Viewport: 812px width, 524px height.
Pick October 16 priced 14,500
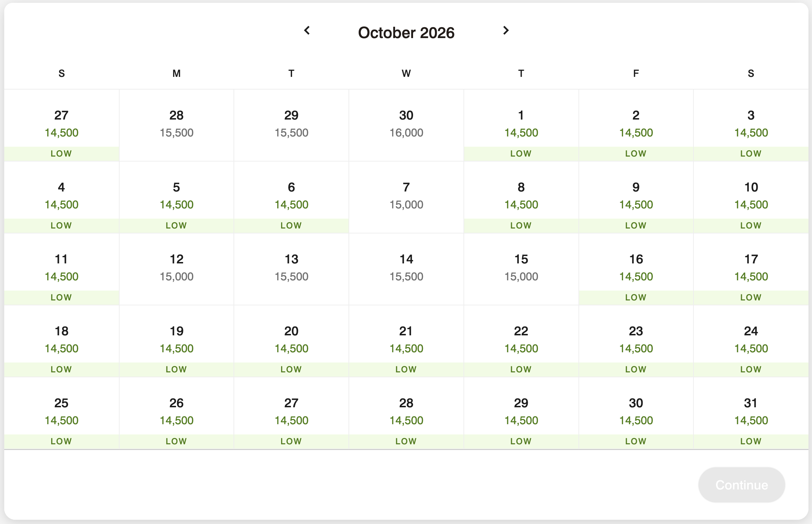[635, 268]
